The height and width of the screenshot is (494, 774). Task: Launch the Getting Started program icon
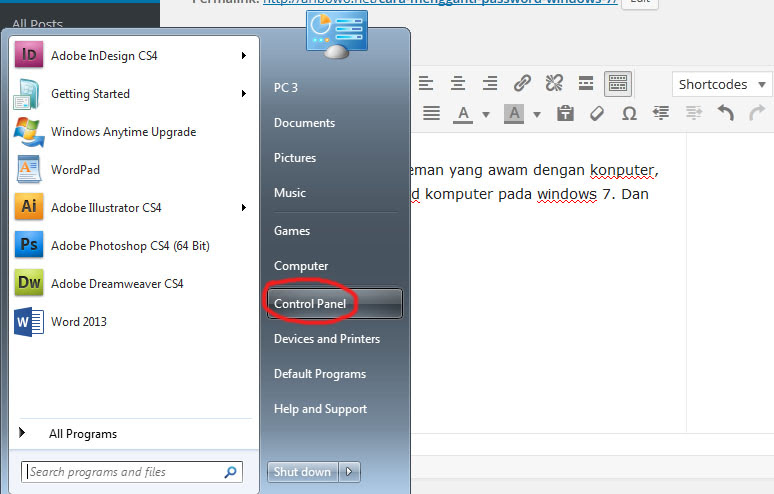click(x=27, y=94)
